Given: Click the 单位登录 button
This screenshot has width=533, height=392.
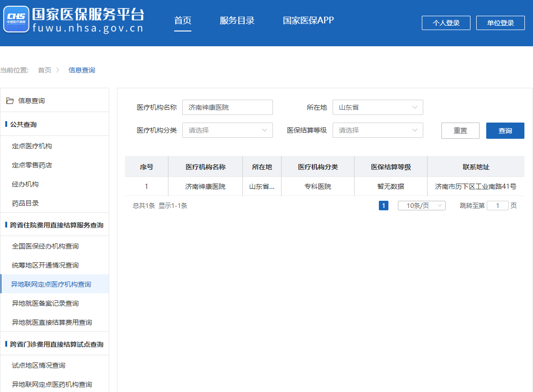Looking at the screenshot, I should click(x=500, y=23).
